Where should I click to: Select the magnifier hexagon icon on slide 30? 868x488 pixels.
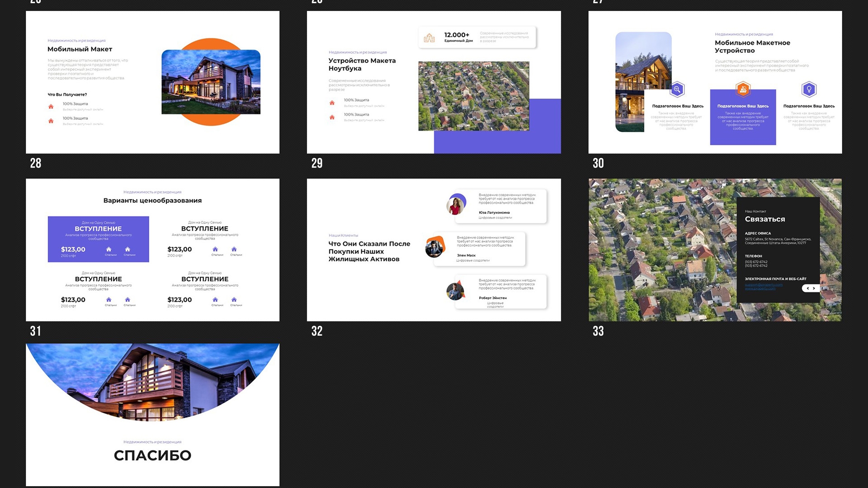[677, 89]
